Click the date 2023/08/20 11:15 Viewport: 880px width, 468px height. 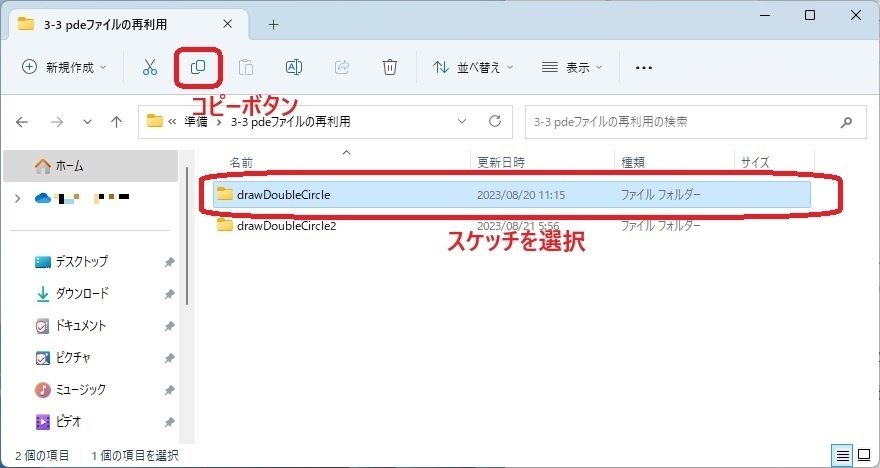point(521,195)
